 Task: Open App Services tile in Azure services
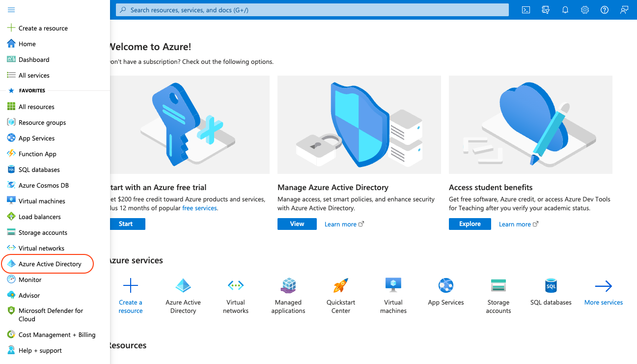tap(446, 292)
